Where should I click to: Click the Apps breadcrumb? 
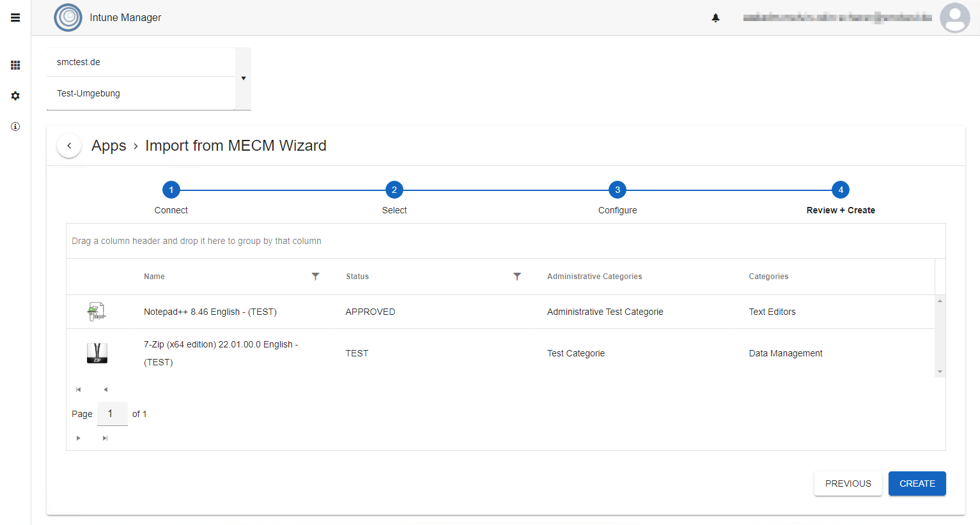109,146
